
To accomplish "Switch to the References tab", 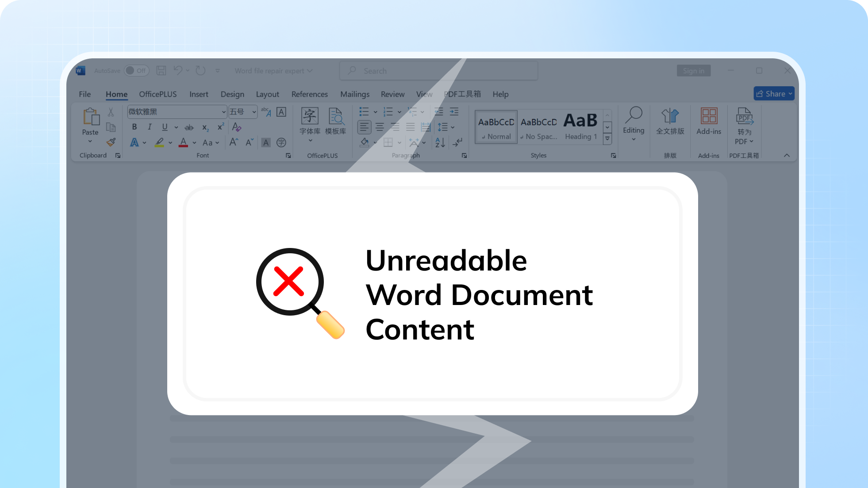I will coord(310,94).
